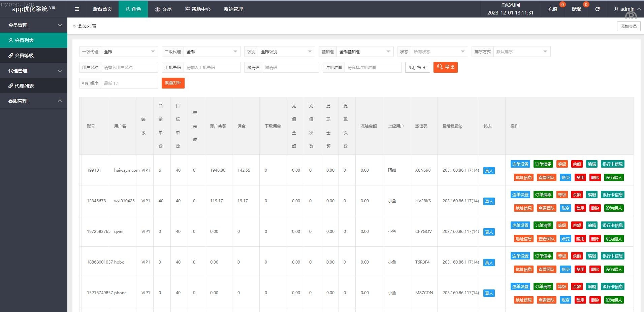Click 设为假人 for user wxl010425
Screen dimensions: 644x312
(x=614, y=208)
